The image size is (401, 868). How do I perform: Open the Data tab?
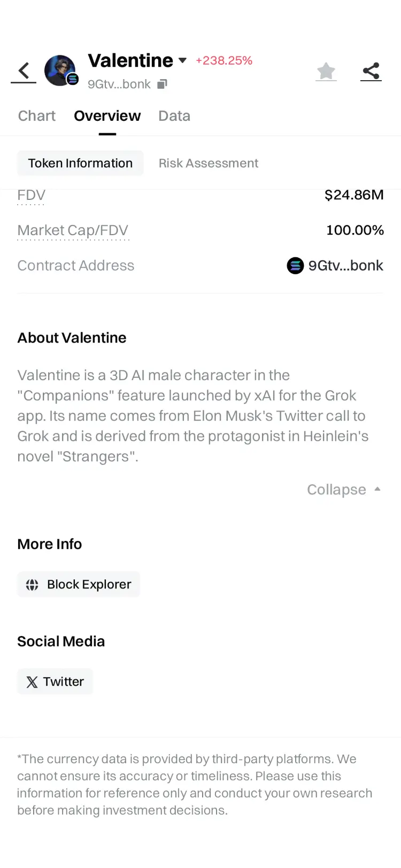point(174,116)
